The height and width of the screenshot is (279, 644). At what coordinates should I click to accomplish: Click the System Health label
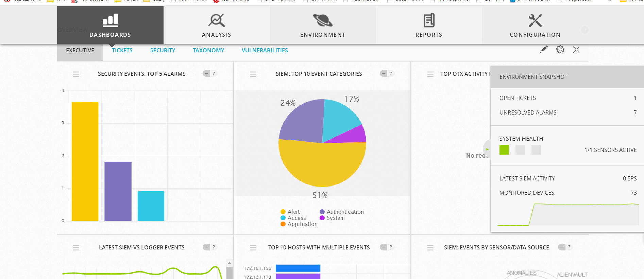click(x=521, y=139)
